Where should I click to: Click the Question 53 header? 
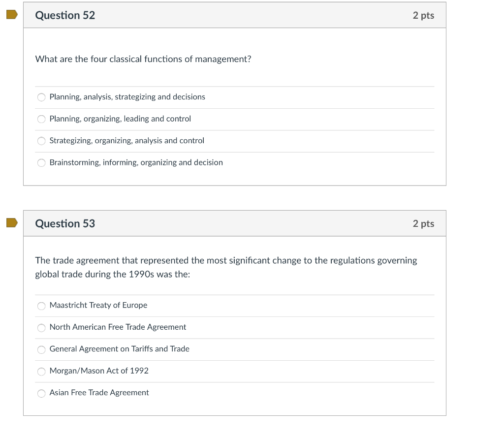point(64,223)
